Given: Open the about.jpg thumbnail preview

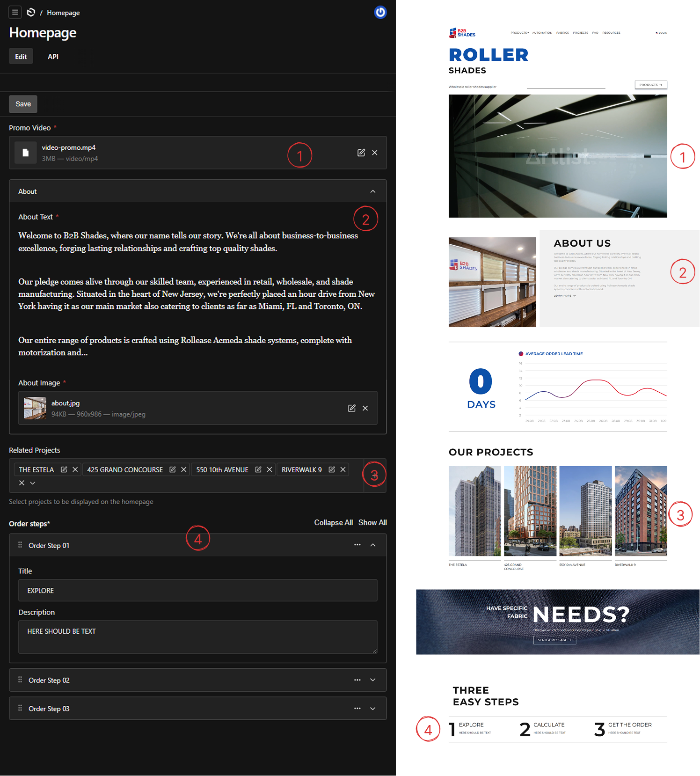Looking at the screenshot, I should pyautogui.click(x=35, y=408).
